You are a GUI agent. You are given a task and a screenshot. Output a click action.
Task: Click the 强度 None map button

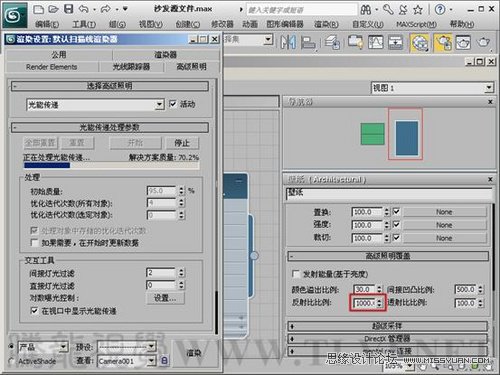point(444,225)
